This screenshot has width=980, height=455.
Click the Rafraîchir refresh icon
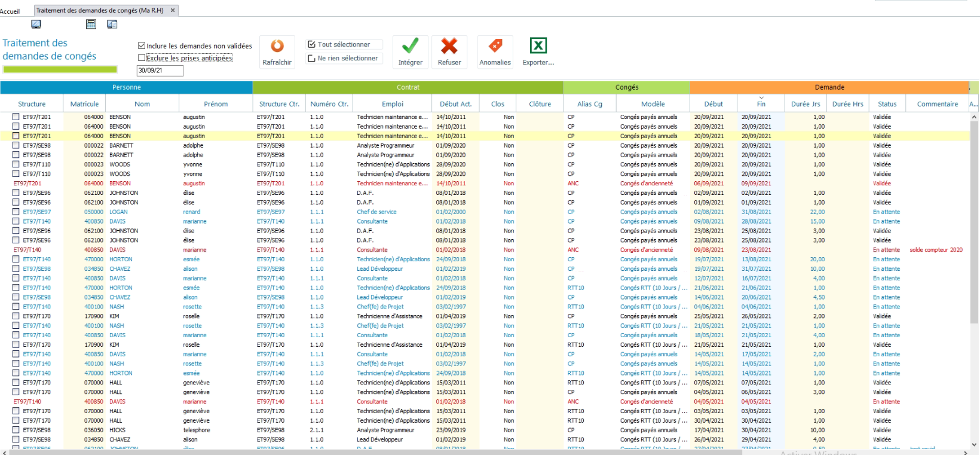point(277,46)
